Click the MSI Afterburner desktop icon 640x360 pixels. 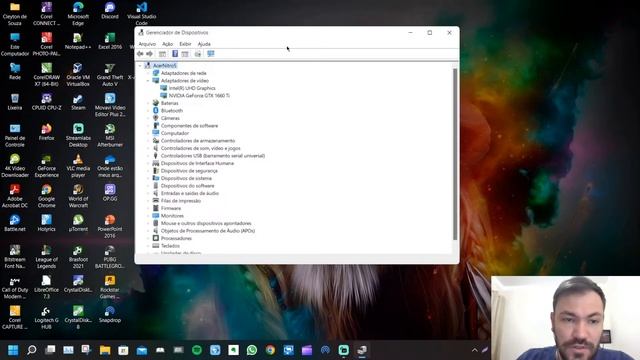tap(110, 135)
